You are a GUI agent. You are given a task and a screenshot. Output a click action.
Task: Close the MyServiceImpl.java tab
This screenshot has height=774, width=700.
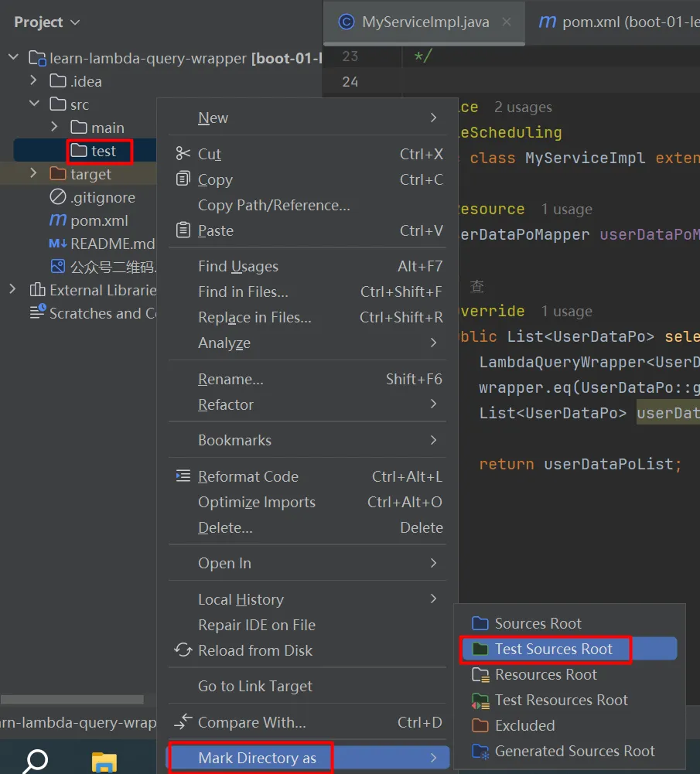507,22
